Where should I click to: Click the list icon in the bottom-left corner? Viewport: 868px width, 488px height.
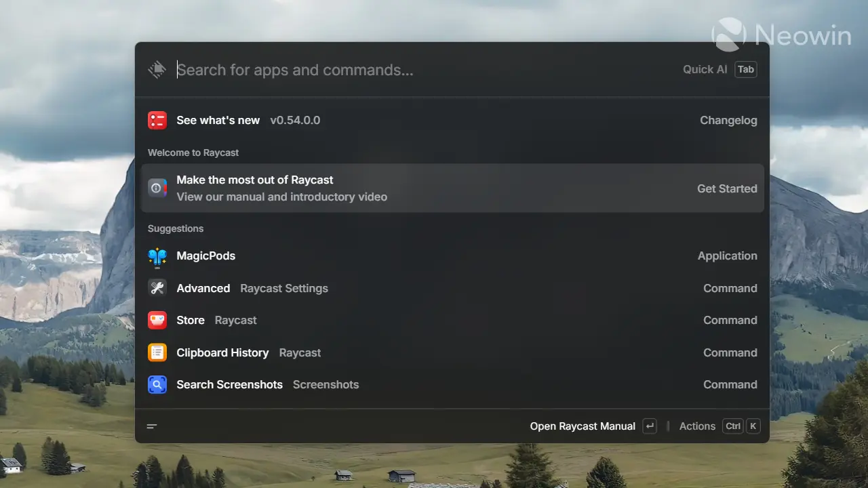click(151, 426)
